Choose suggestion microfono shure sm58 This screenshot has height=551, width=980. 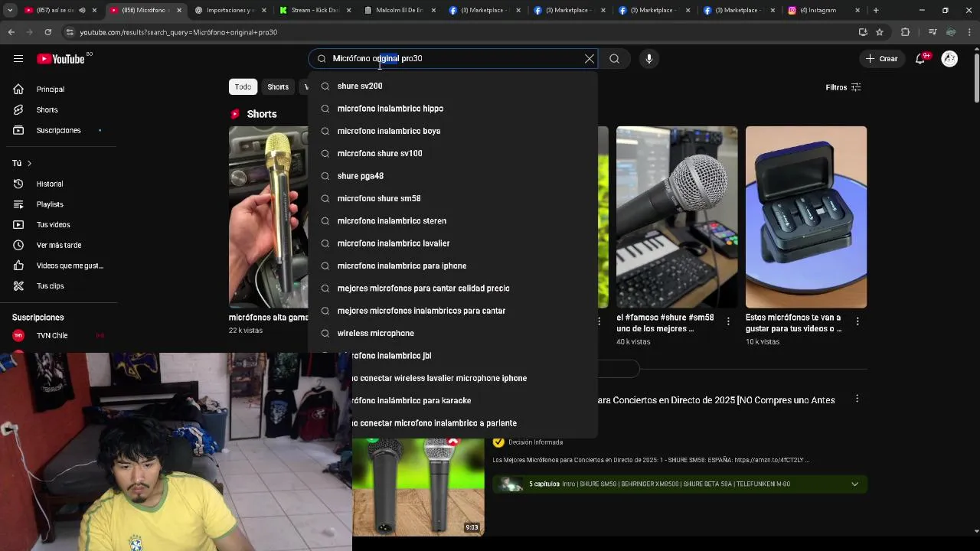[x=452, y=199]
